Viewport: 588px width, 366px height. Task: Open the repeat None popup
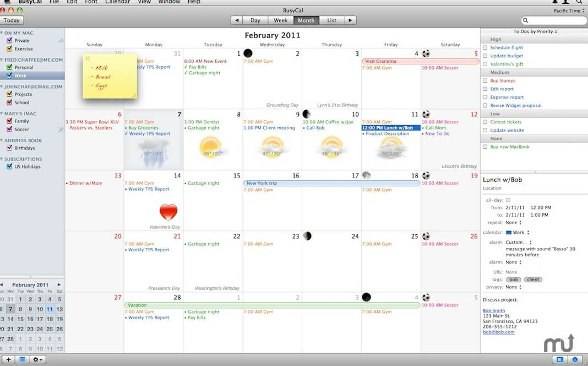tap(513, 223)
